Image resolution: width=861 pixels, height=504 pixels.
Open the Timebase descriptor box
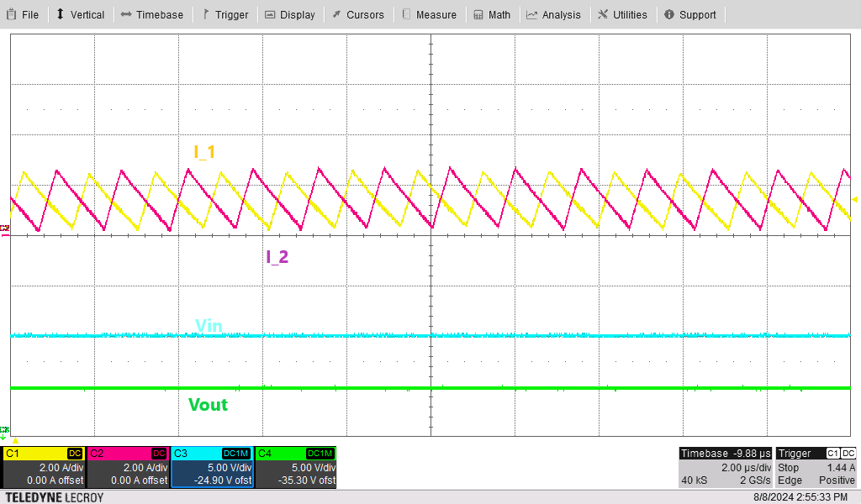[725, 467]
